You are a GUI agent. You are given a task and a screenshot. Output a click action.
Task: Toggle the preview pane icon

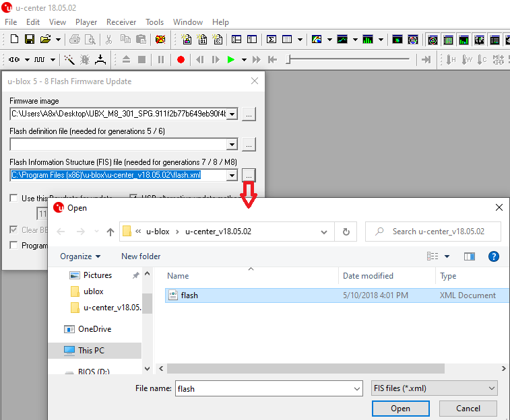click(470, 256)
